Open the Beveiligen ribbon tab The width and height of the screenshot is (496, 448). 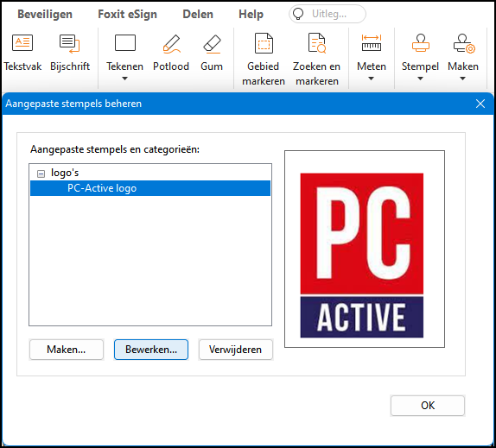pos(45,14)
